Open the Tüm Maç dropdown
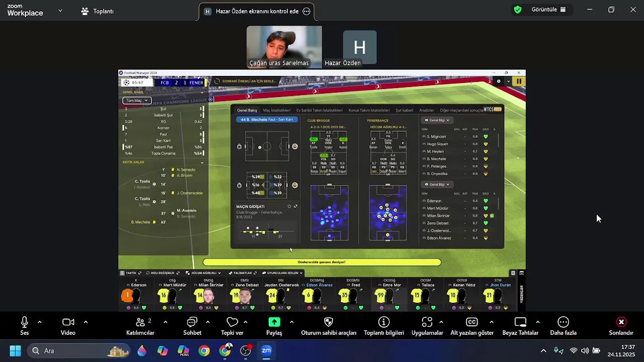The height and width of the screenshot is (362, 644). click(x=136, y=101)
